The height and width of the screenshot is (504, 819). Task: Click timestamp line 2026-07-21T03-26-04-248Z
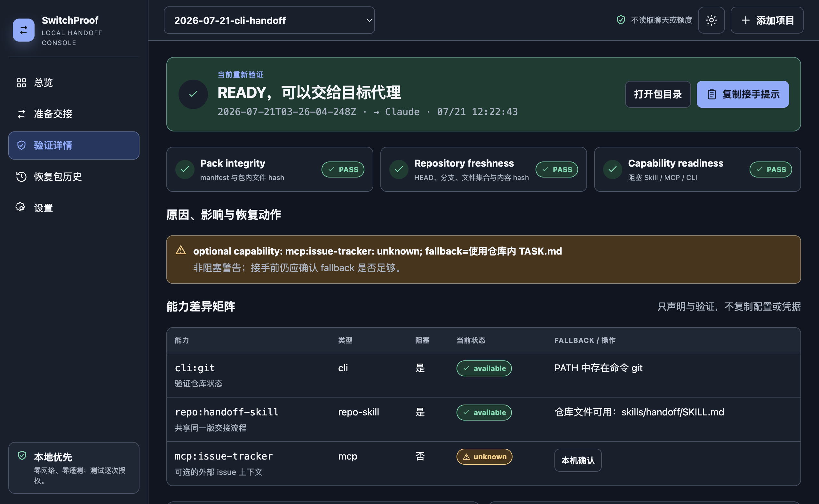[368, 112]
